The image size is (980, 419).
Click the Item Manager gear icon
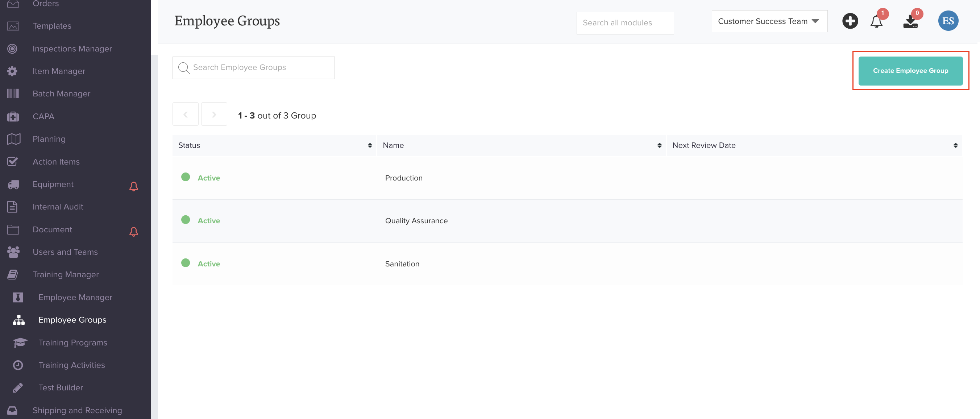click(x=13, y=71)
